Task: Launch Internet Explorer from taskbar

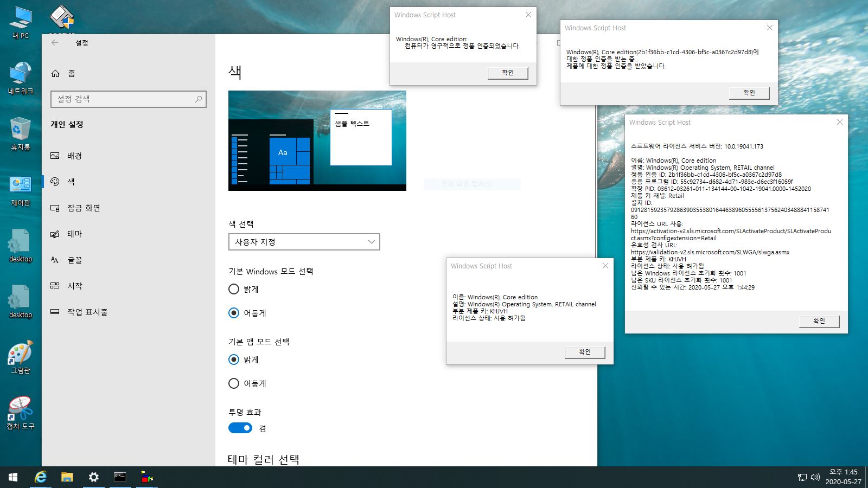Action: tap(41, 477)
